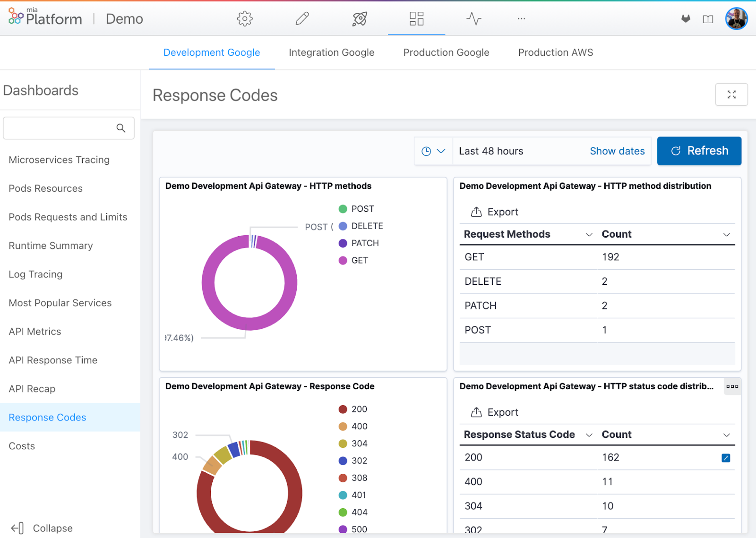The image size is (756, 538).
Task: Open the Response Status Code sort menu
Action: tap(589, 435)
